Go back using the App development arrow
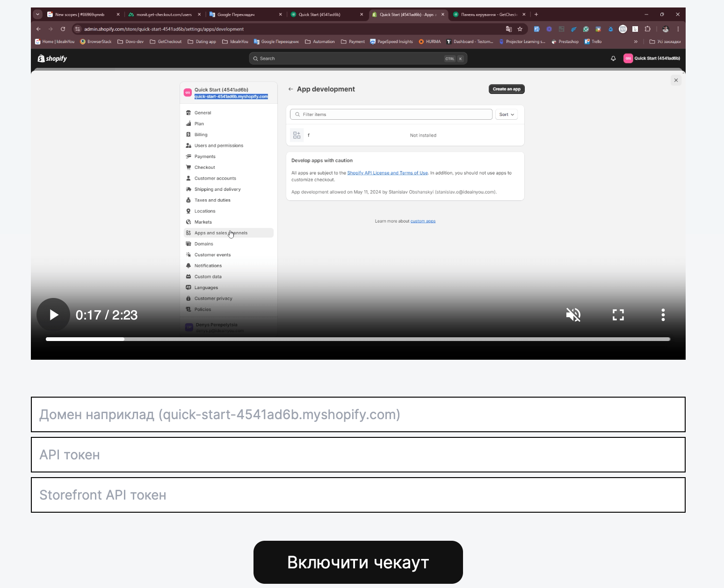The height and width of the screenshot is (588, 724). 291,89
